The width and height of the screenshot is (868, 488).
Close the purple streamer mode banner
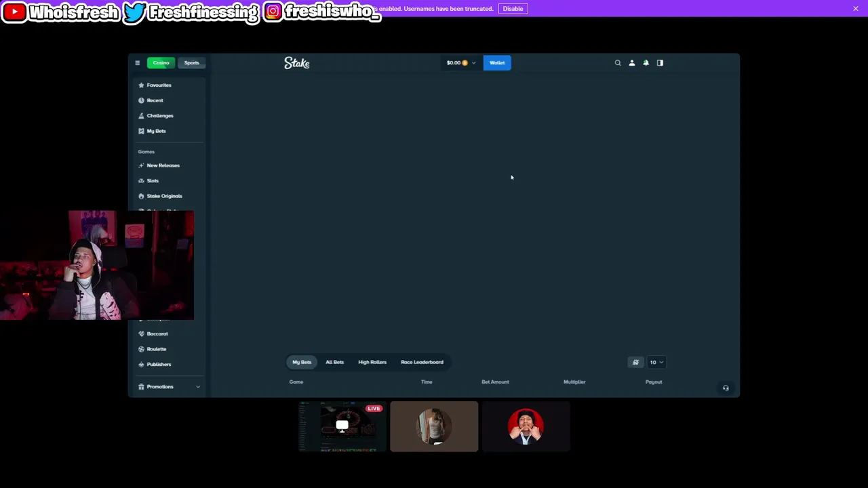pyautogui.click(x=856, y=9)
